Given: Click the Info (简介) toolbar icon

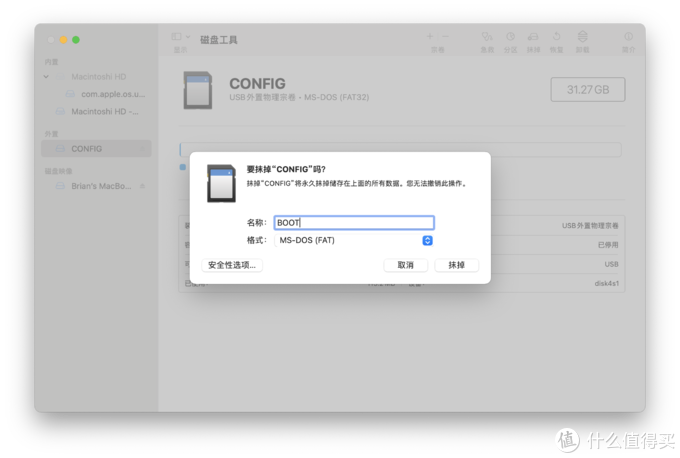Looking at the screenshot, I should click(x=628, y=36).
